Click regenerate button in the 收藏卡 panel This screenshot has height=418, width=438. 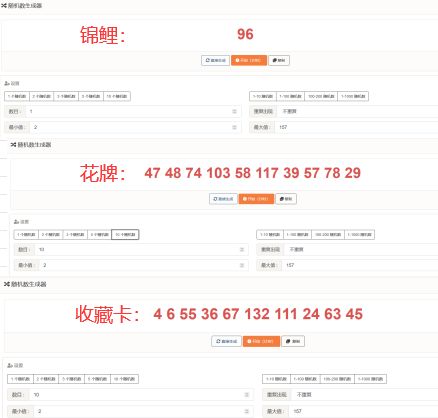[226, 341]
